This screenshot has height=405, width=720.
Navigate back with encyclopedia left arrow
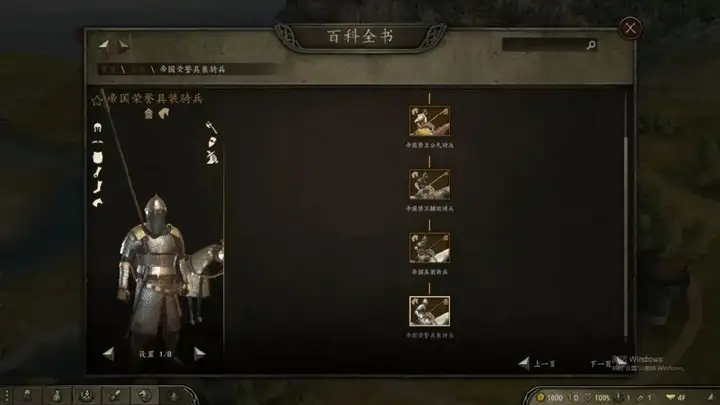(x=104, y=45)
